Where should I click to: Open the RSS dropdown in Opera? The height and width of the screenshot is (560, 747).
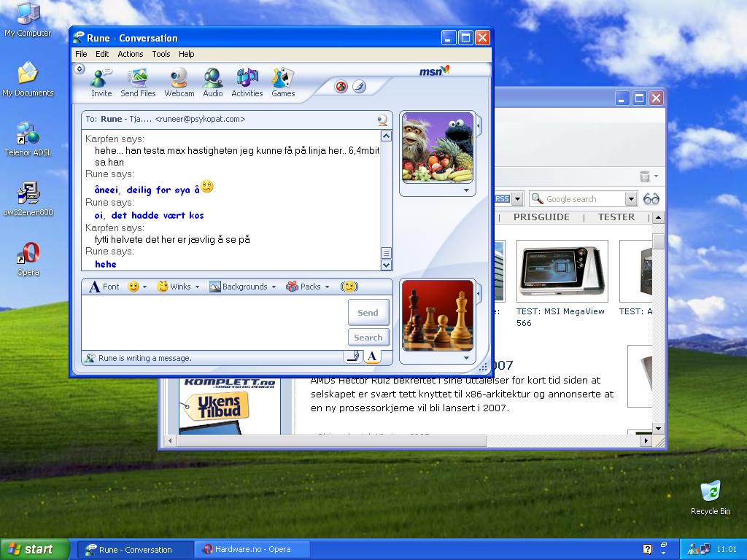(x=517, y=198)
